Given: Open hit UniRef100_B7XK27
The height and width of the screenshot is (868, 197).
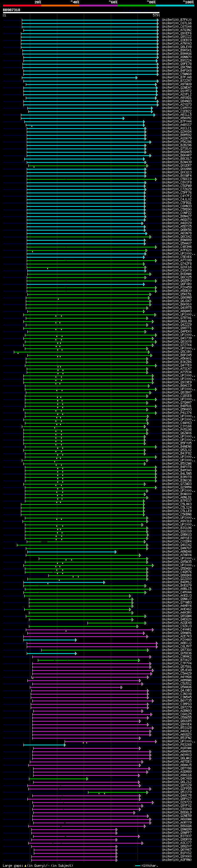Looking at the screenshot, I should 177,660.
